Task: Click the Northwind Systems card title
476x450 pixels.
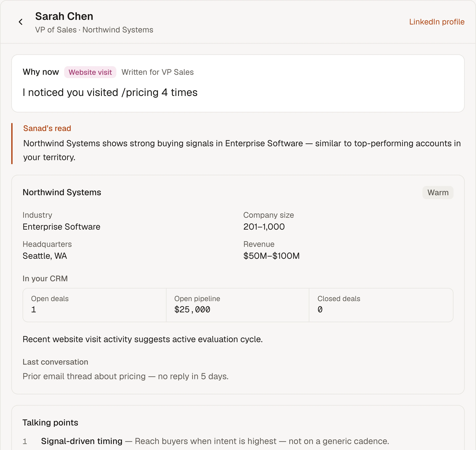Action: (x=62, y=192)
